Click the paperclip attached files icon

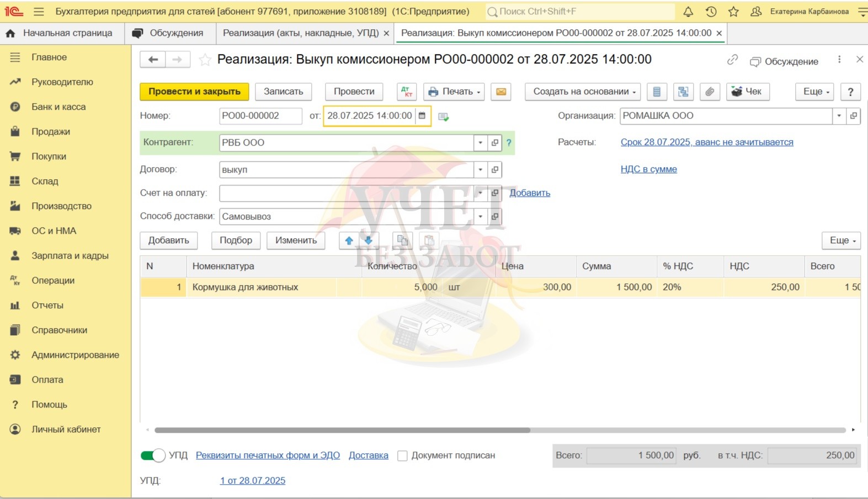pos(710,92)
